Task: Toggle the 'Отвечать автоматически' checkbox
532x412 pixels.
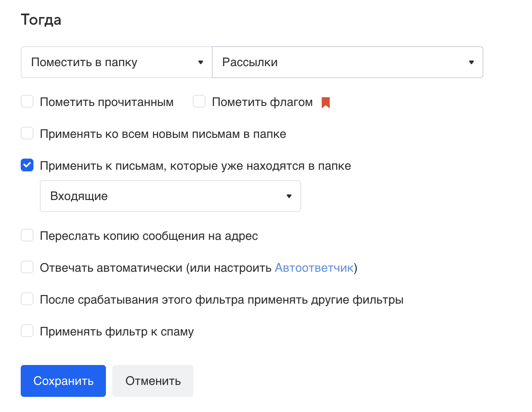Action: 27,267
